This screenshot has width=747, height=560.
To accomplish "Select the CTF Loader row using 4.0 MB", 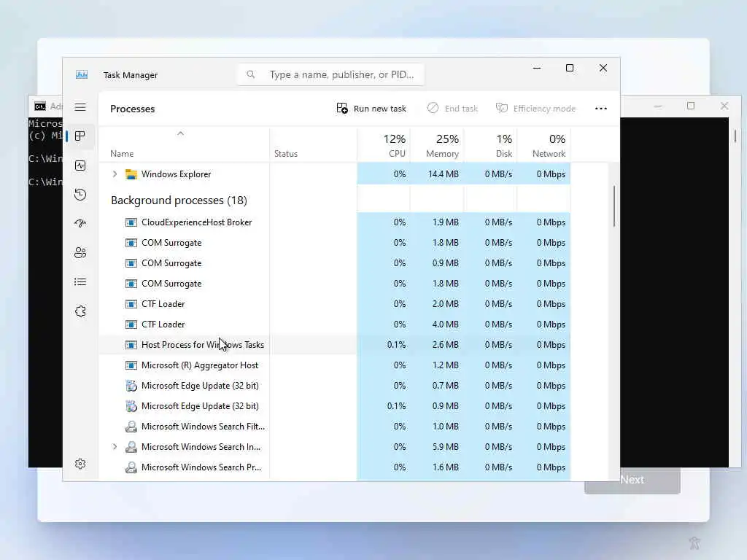I will (x=334, y=324).
